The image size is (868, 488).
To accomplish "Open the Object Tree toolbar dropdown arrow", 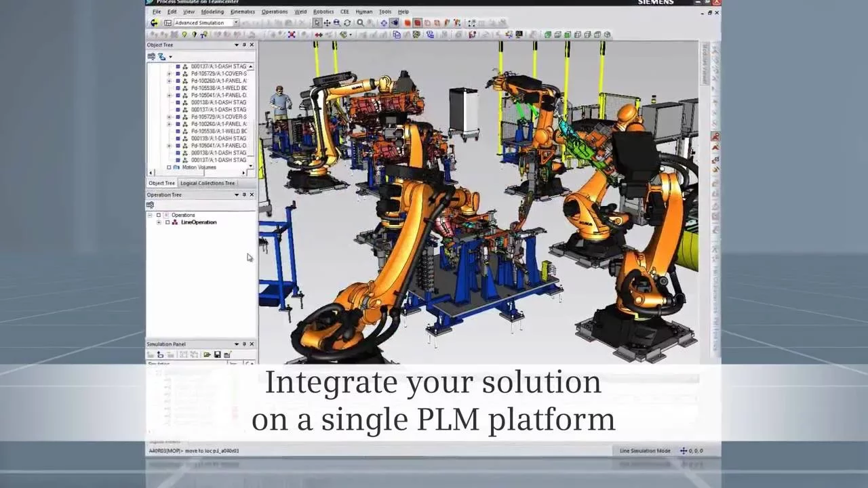I will point(170,57).
